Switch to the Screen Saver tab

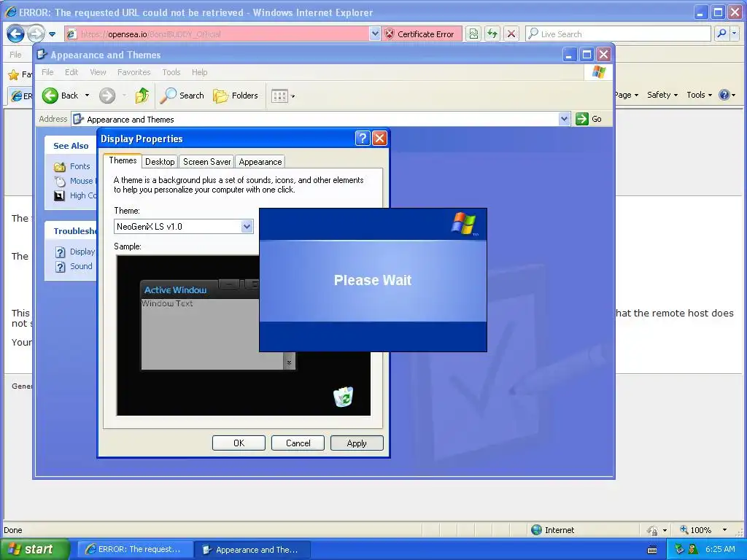point(206,162)
